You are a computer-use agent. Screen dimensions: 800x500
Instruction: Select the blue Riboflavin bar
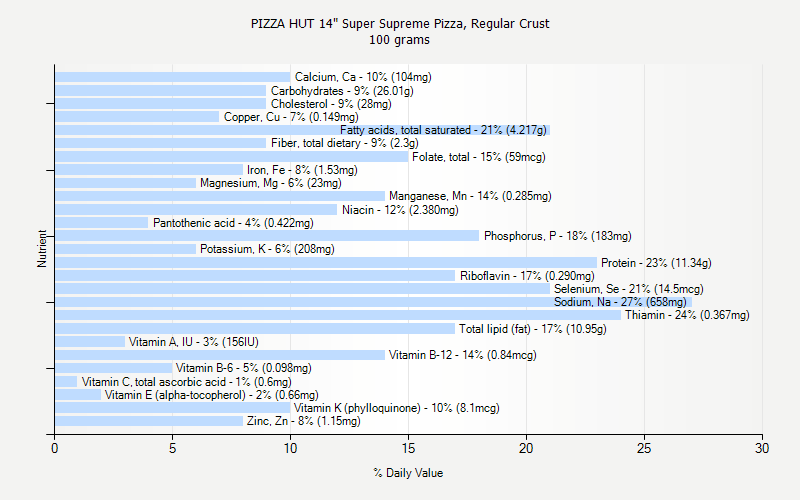(x=255, y=276)
